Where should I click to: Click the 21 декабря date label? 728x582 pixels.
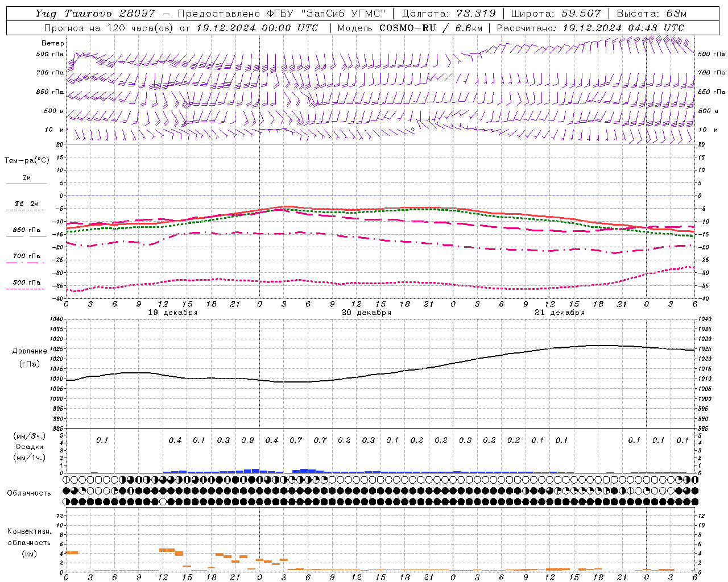[x=560, y=313]
